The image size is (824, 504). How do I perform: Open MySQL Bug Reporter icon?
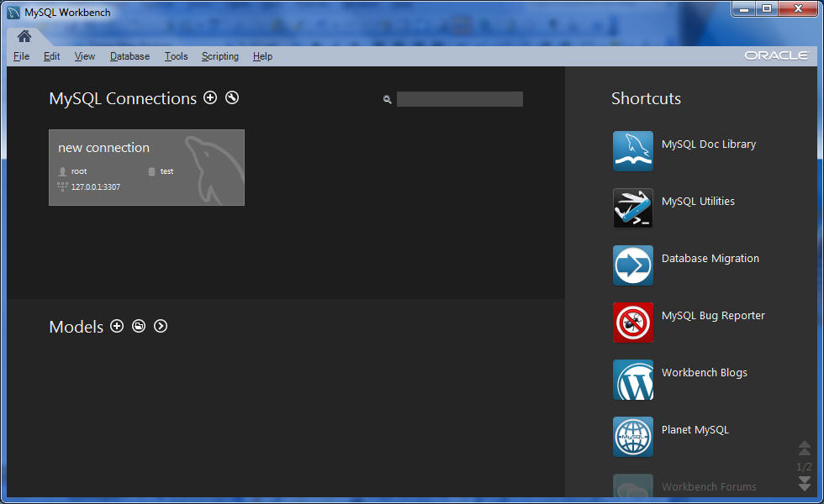(632, 323)
